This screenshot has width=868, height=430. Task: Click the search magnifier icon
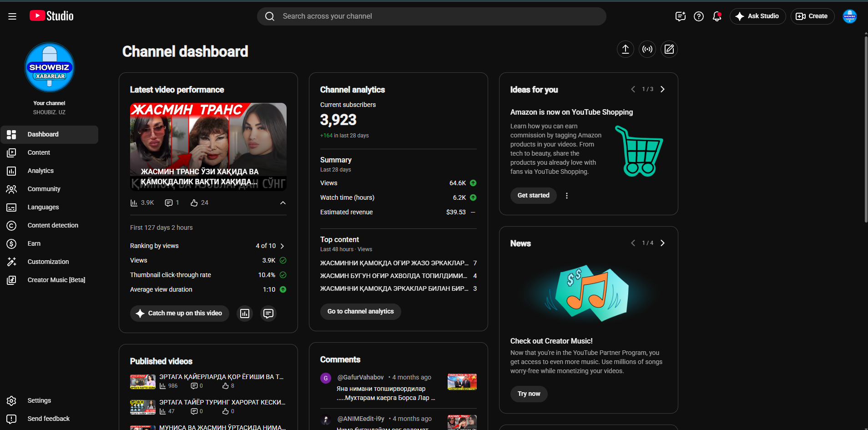click(x=270, y=16)
